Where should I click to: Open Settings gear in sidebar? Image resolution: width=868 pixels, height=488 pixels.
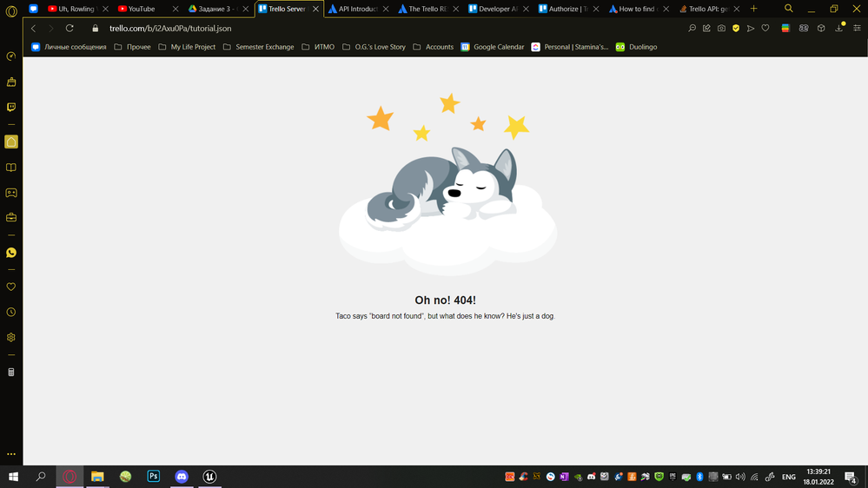[x=11, y=337]
